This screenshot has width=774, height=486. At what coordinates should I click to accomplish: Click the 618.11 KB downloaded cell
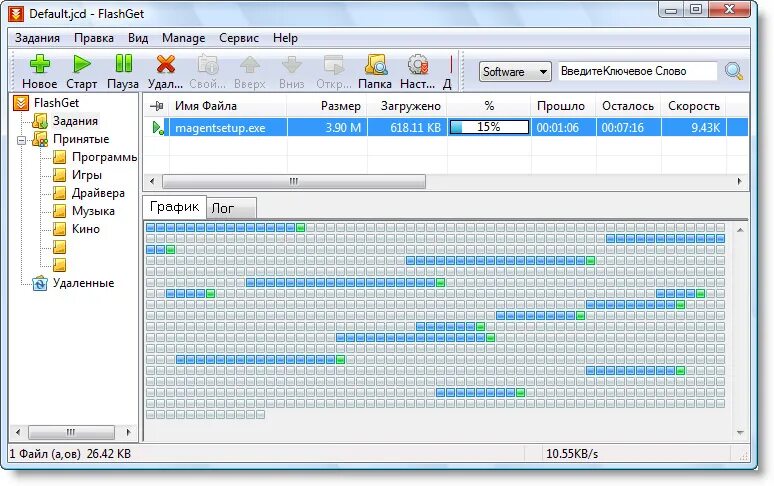[407, 128]
